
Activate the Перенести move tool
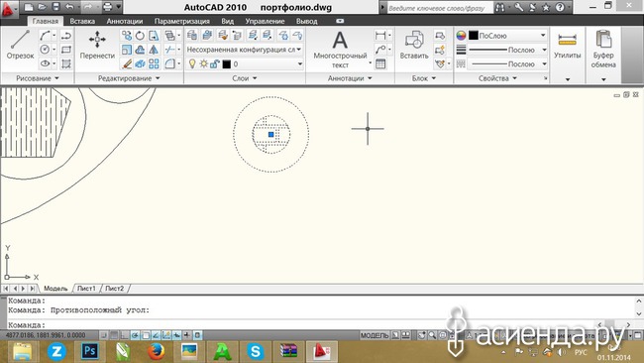tap(97, 45)
